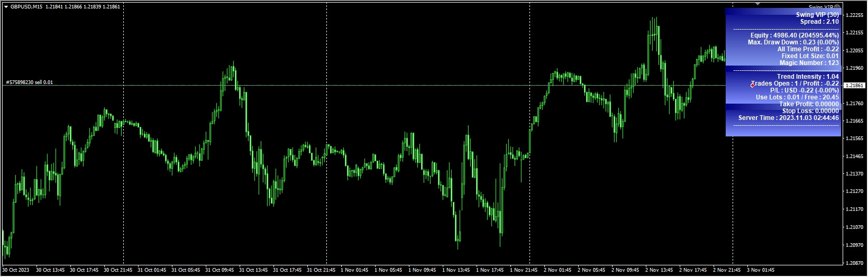This screenshot has height=277, width=868.
Task: Click the 1.22155 price scale label
Action: point(854,33)
